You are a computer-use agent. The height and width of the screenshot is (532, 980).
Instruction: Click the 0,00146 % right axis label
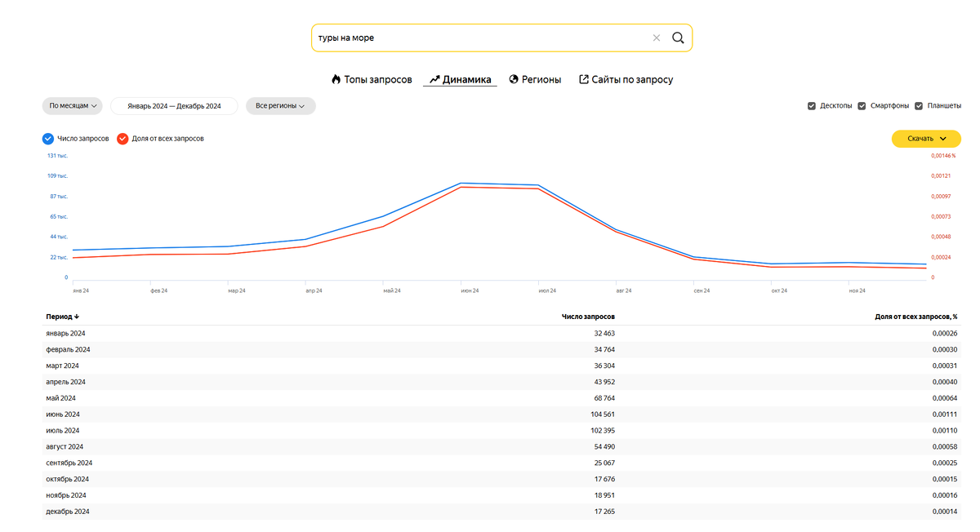[943, 156]
